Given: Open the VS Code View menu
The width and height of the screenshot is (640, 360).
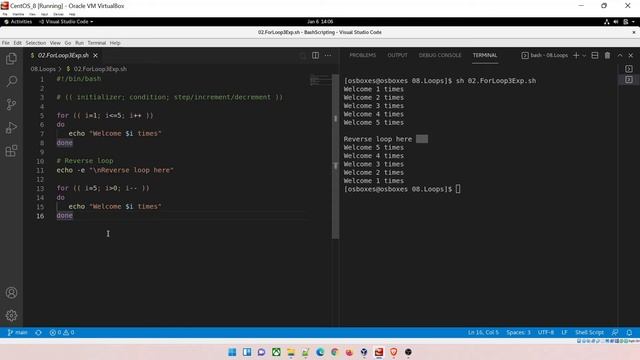Looking at the screenshot, I should 55,43.
